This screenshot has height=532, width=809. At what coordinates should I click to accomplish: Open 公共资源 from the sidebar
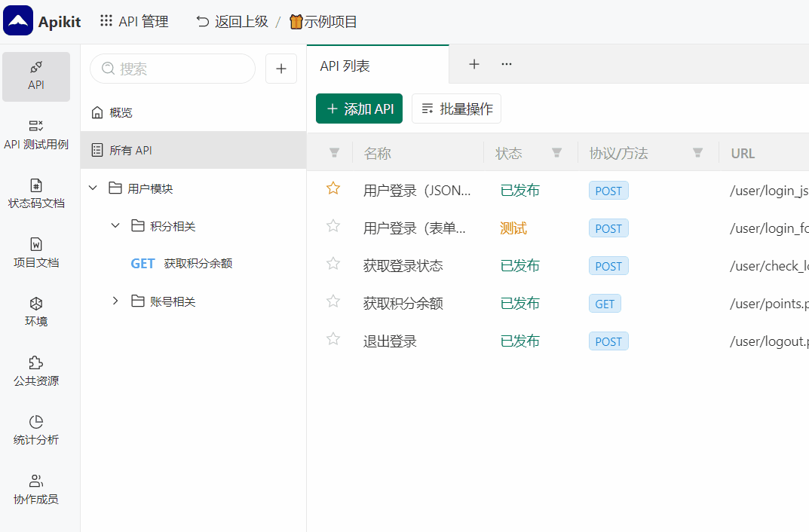click(x=36, y=371)
